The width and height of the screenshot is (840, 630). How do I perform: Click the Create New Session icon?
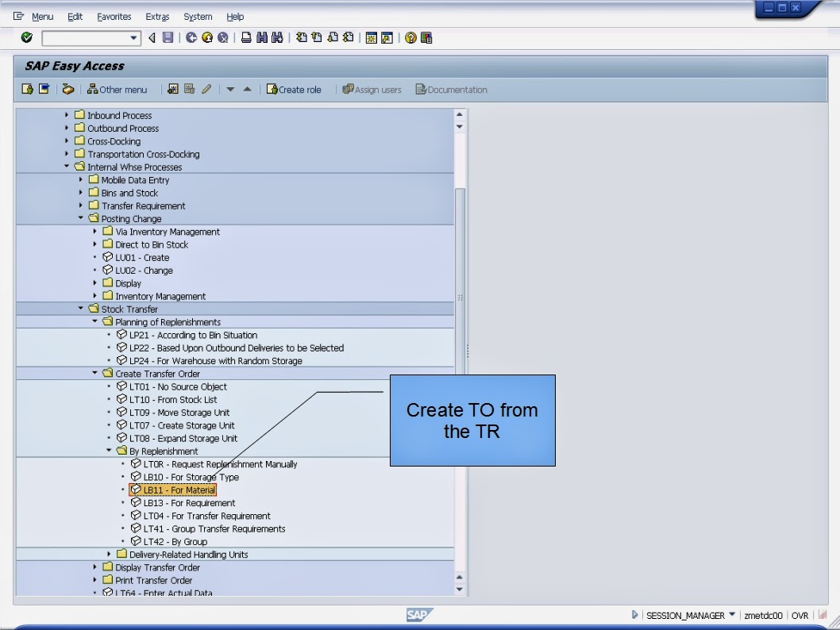(x=371, y=37)
